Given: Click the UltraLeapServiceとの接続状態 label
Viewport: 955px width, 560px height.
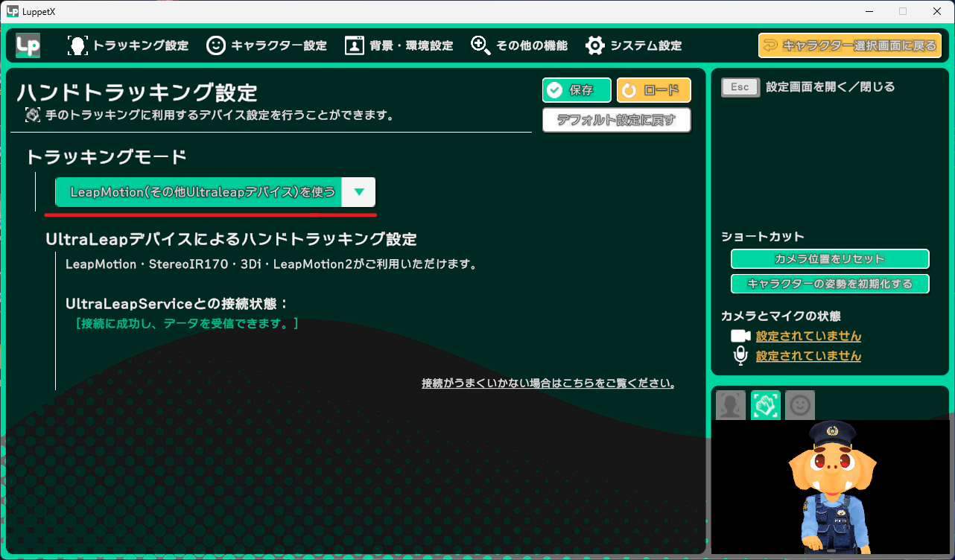Looking at the screenshot, I should coord(177,304).
